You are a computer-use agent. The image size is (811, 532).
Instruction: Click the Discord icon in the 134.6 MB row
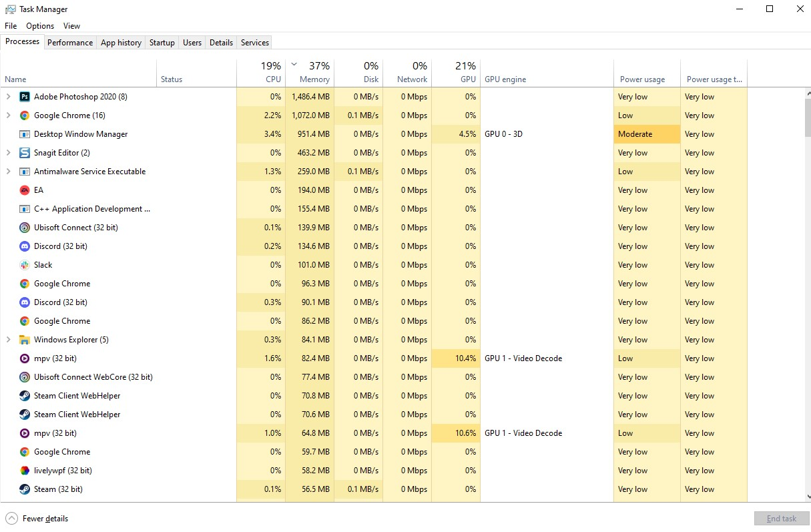25,246
